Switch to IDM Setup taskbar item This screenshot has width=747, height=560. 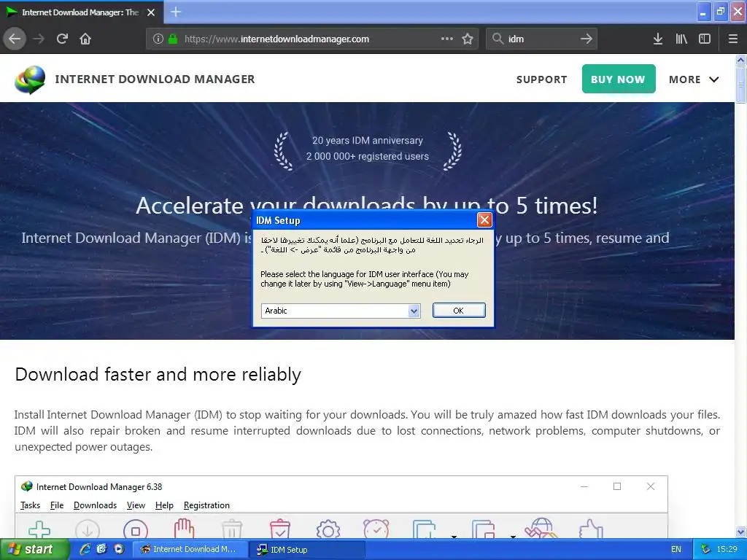coord(307,550)
